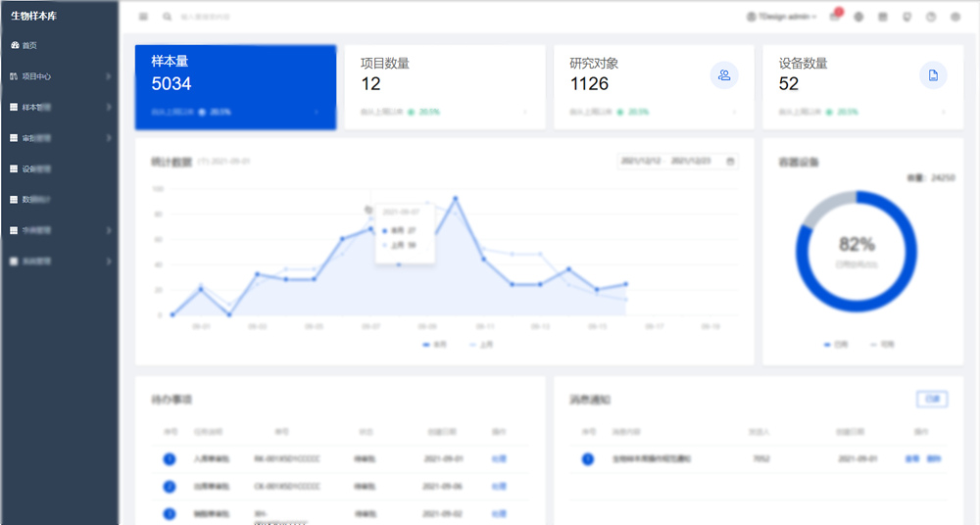980x525 pixels.
Task: Go to 首页 in the sidebar
Action: coord(29,45)
